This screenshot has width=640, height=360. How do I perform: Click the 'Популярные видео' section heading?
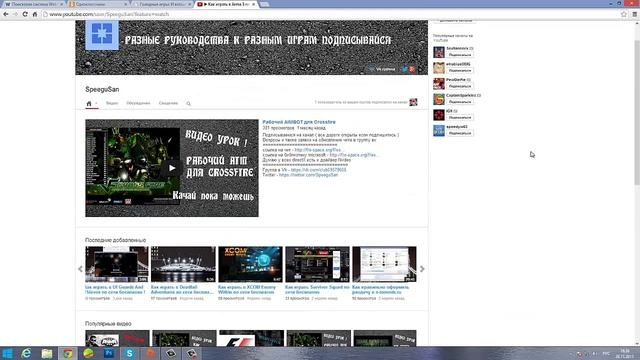108,324
